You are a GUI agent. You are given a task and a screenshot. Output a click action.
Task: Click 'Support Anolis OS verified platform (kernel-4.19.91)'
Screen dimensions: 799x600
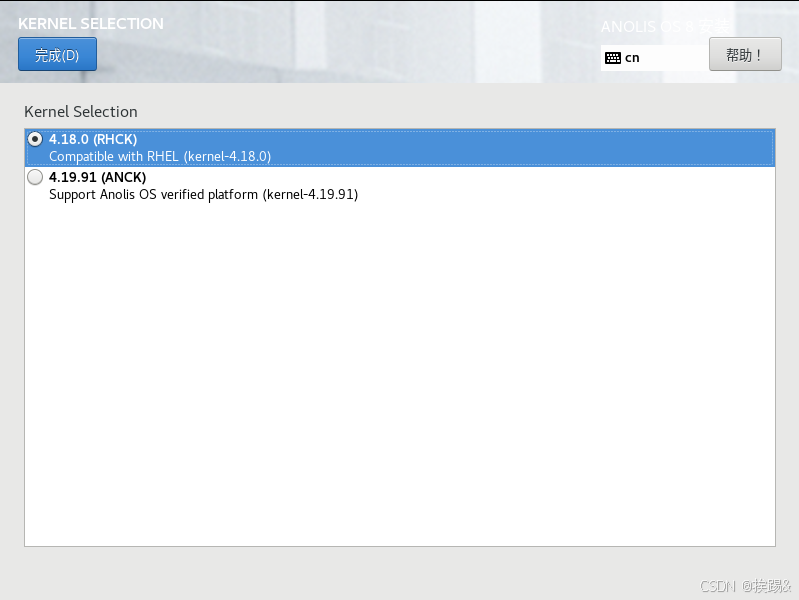point(203,194)
